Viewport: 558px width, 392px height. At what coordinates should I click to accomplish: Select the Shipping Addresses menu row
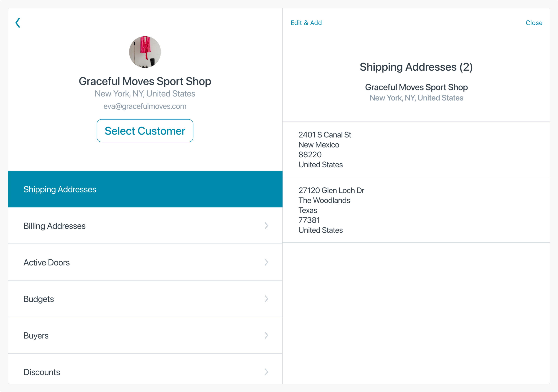pos(145,189)
